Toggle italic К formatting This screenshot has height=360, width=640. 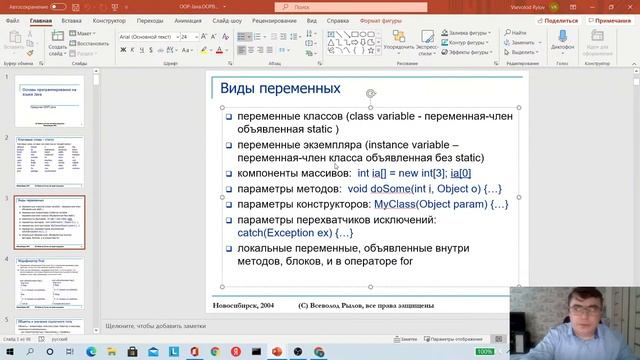pyautogui.click(x=132, y=50)
